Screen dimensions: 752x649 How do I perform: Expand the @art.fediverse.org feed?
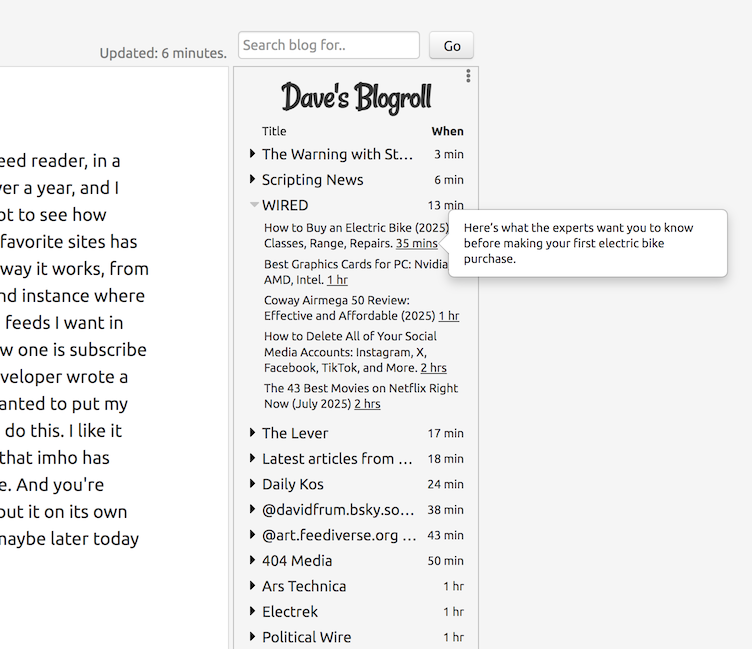point(252,534)
